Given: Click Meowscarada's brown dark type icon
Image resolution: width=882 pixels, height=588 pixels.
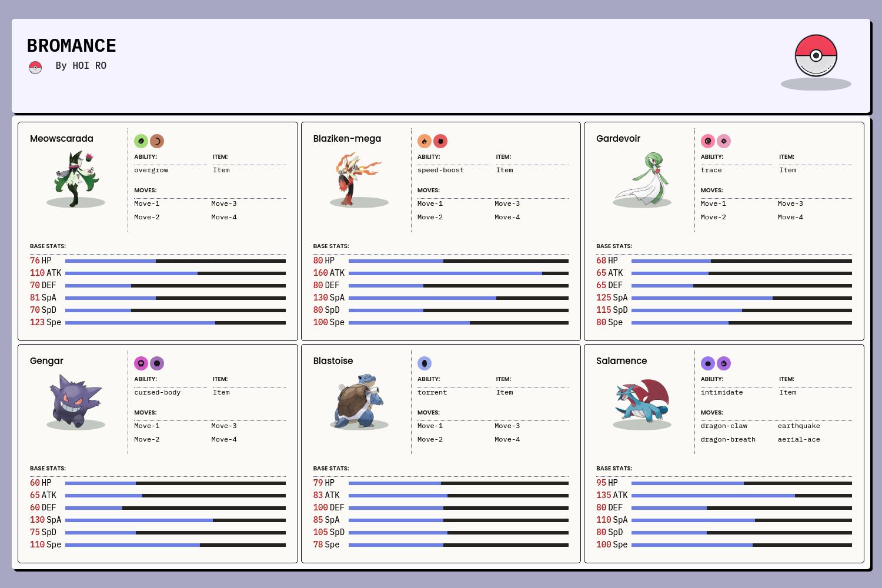Looking at the screenshot, I should (157, 141).
